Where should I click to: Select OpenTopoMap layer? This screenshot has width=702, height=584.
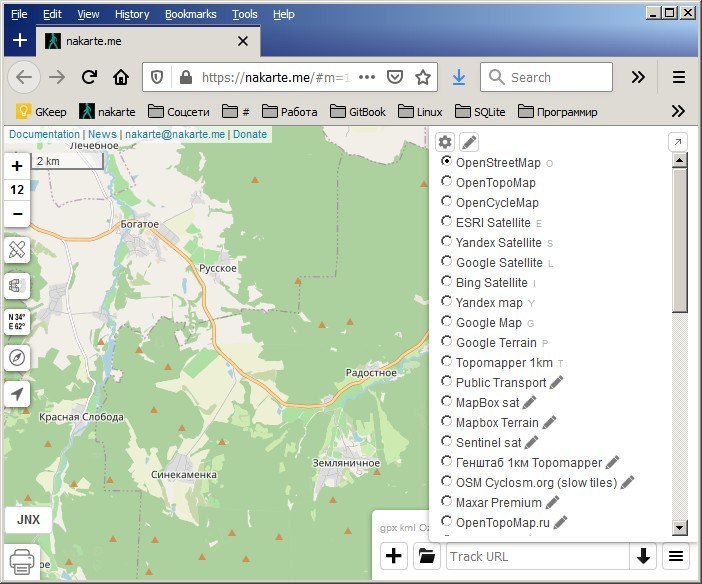click(x=496, y=183)
